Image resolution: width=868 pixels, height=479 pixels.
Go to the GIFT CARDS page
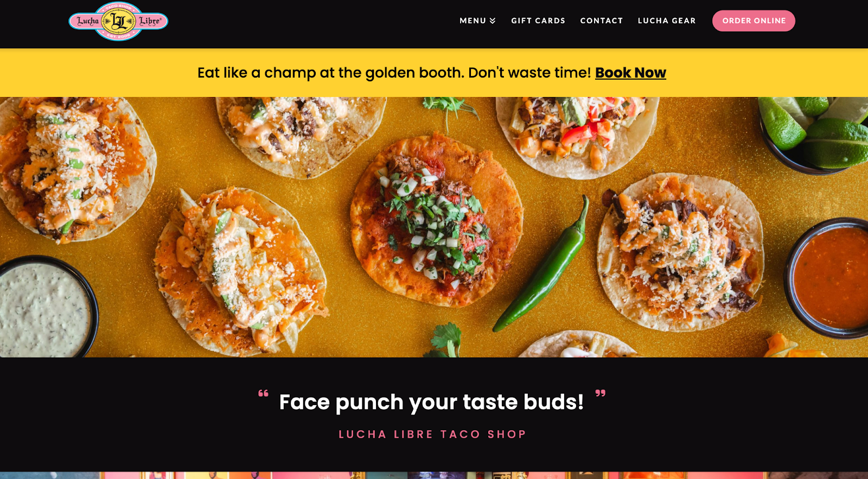point(538,21)
